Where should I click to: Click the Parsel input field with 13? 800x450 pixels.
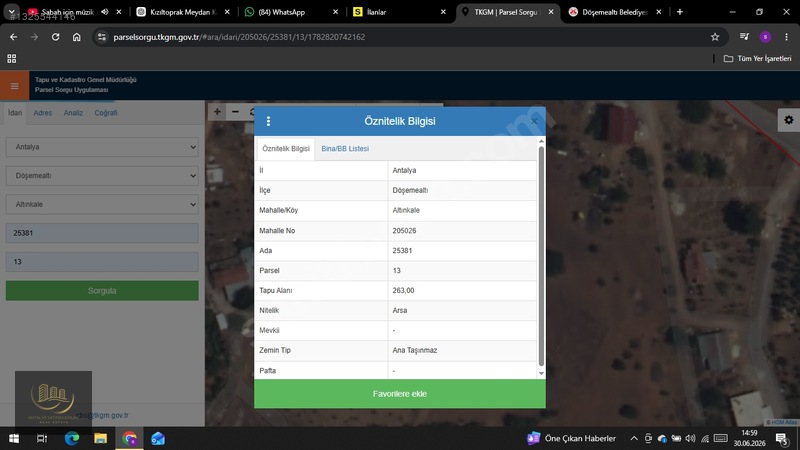click(x=102, y=262)
